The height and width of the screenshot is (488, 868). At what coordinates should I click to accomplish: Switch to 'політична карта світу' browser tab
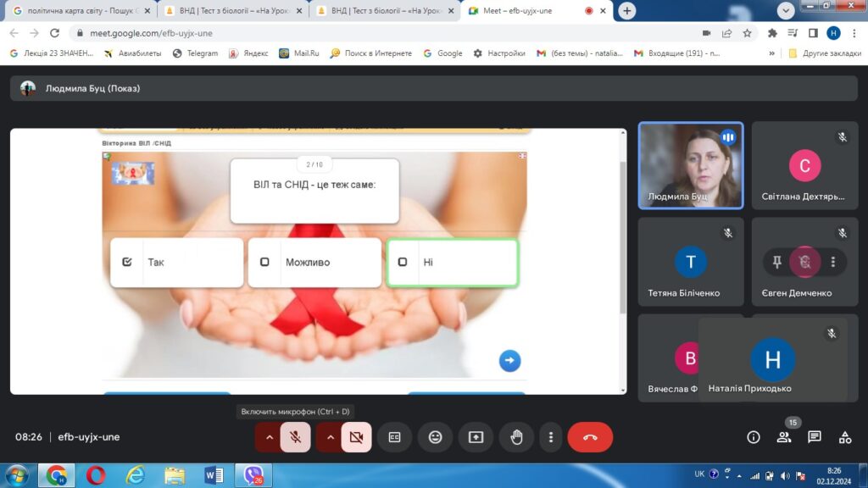tap(81, 11)
